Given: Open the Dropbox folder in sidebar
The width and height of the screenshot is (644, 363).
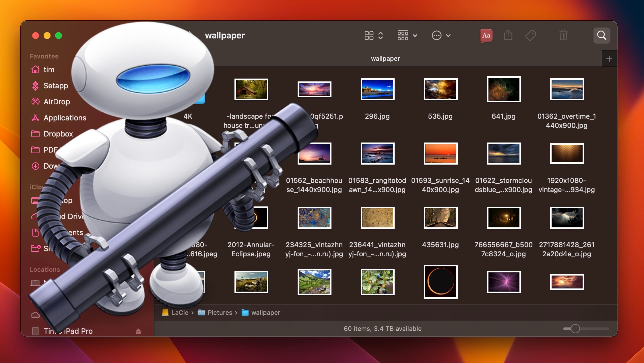Looking at the screenshot, I should [58, 134].
